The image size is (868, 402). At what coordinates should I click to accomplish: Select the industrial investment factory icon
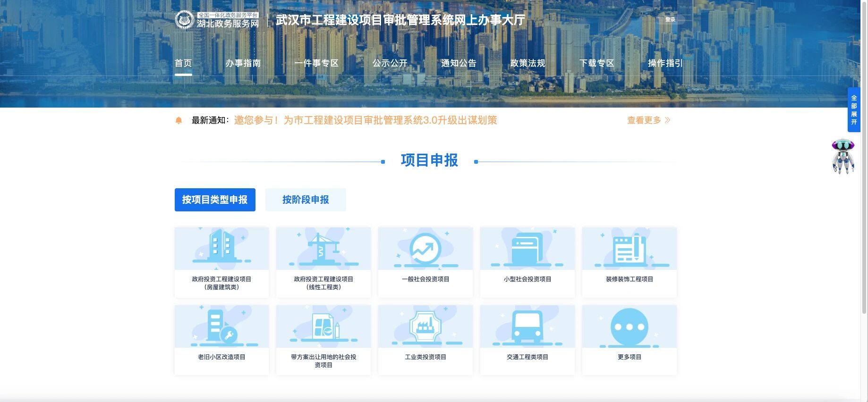click(425, 327)
